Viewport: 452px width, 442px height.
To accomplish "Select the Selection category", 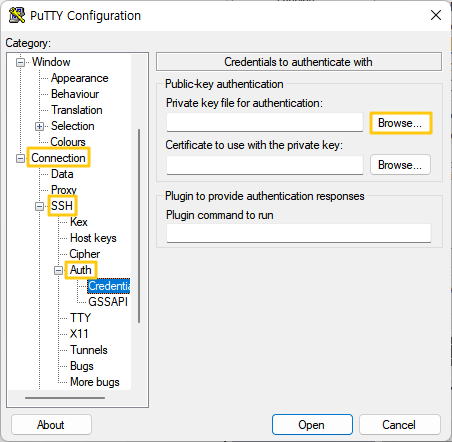I will click(73, 126).
